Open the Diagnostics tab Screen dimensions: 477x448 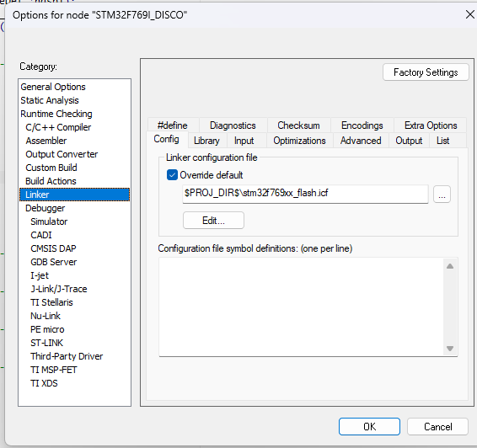pyautogui.click(x=233, y=125)
